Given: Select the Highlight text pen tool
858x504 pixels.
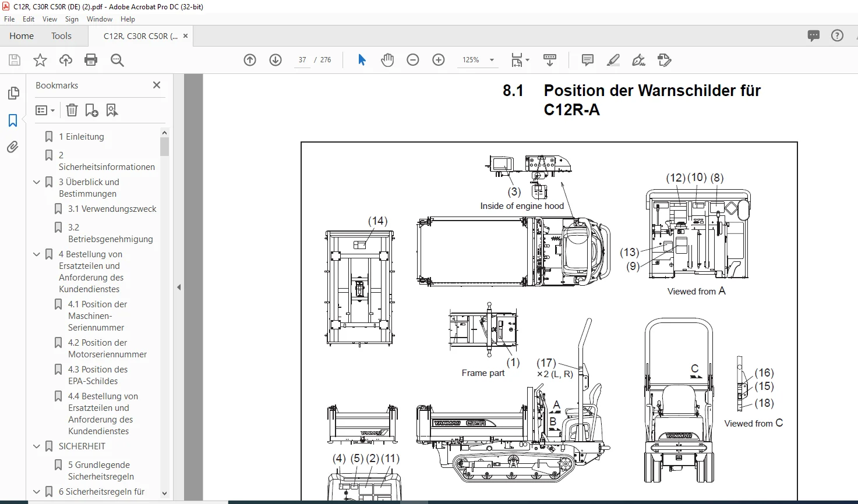Looking at the screenshot, I should 613,60.
